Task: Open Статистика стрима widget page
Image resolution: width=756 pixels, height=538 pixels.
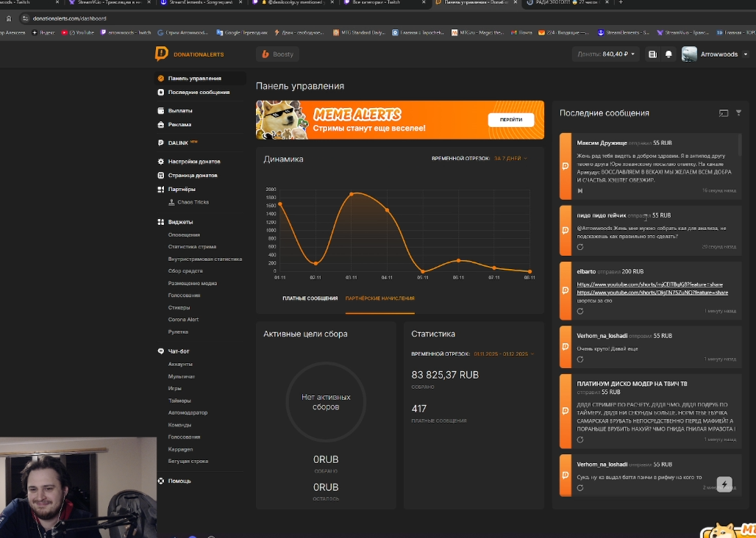Action: [x=192, y=247]
